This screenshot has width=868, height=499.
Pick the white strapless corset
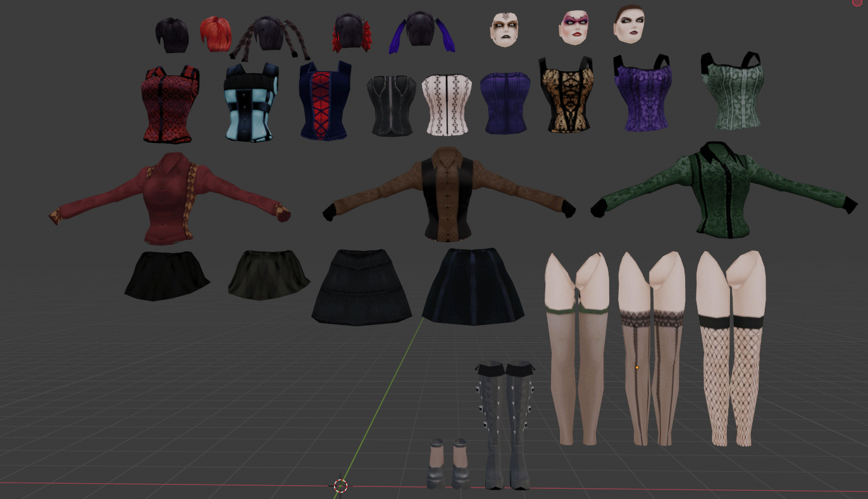pyautogui.click(x=446, y=104)
